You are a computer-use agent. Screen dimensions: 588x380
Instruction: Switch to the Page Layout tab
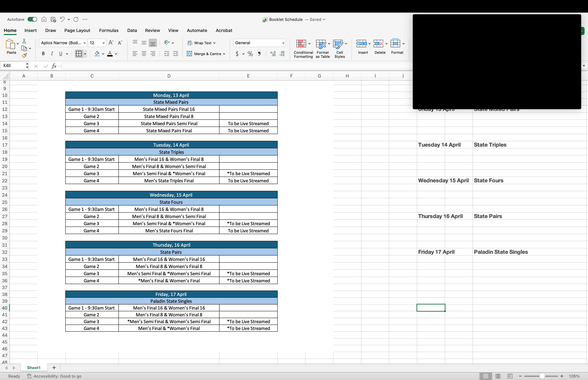click(x=77, y=30)
